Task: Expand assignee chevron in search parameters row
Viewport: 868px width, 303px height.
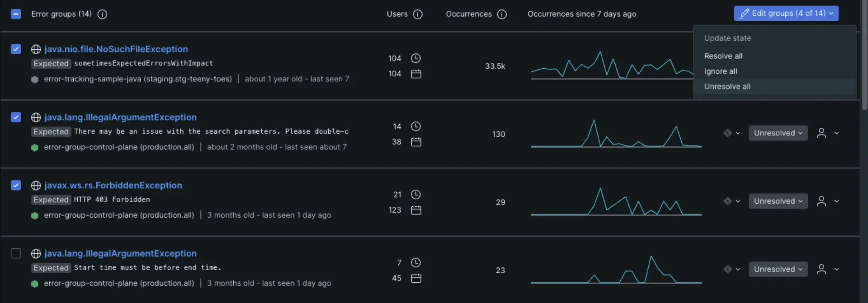Action: pos(837,133)
